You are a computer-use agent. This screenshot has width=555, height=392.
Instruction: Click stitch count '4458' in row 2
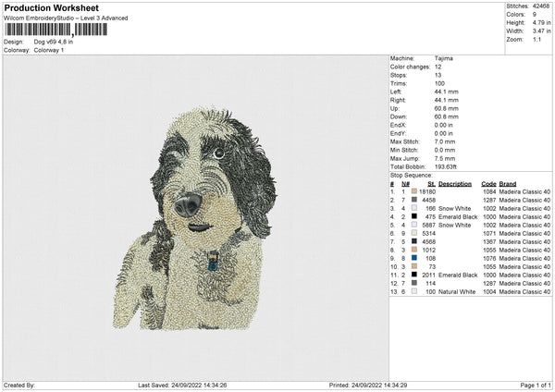tap(429, 200)
